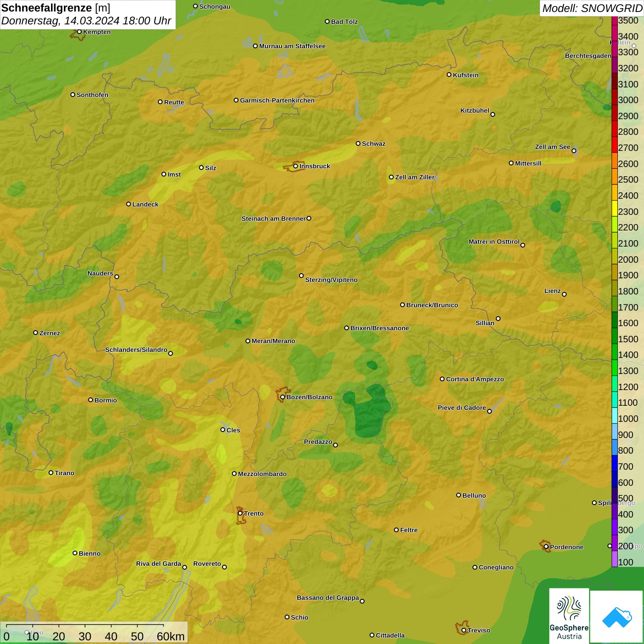644x644 pixels.
Task: Select the Pordenone city marker
Action: coord(546,547)
